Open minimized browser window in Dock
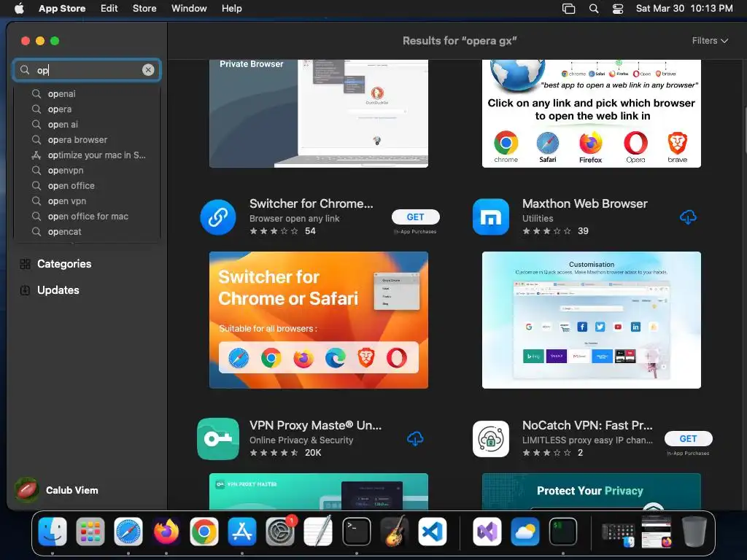Screen dimensions: 747x560 coord(656,532)
